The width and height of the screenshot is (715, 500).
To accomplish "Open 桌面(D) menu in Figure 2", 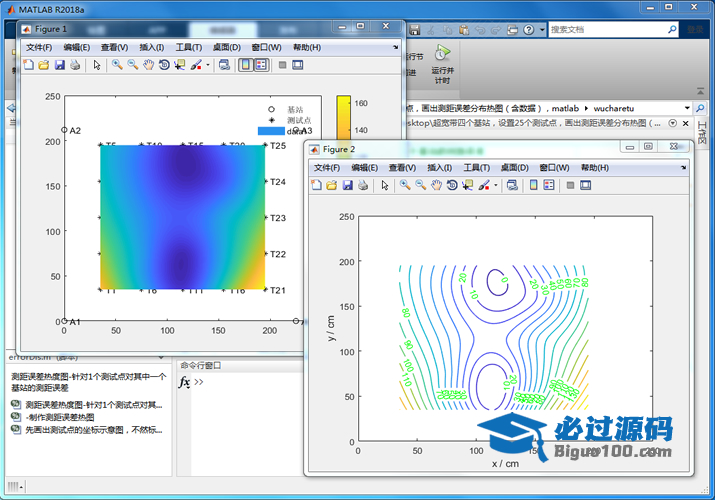I will tap(514, 168).
